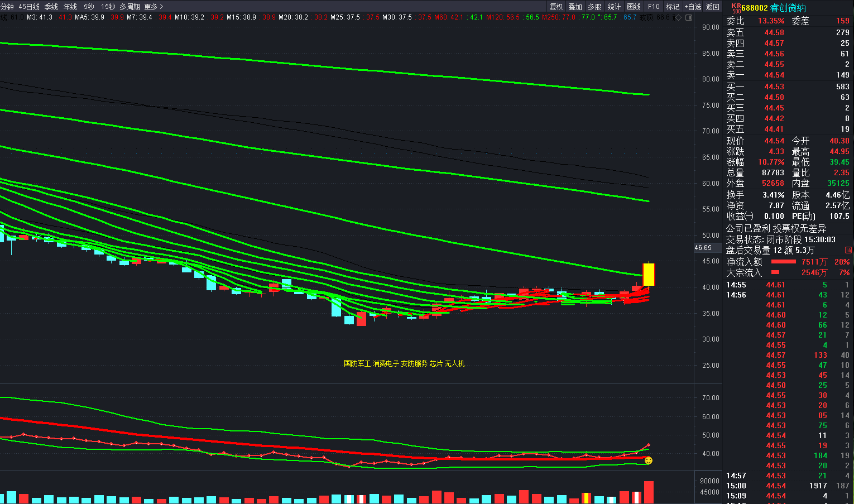Click 卖四 ask price 44.57
The height and width of the screenshot is (504, 854).
click(774, 43)
